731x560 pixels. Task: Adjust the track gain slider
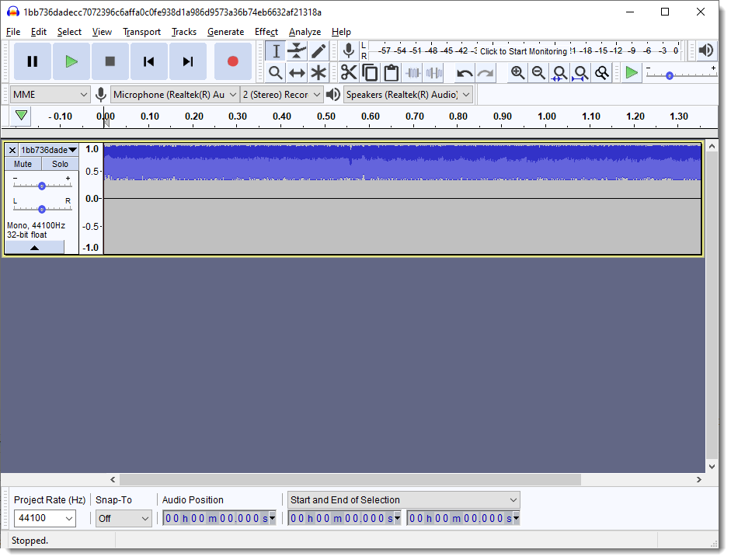click(x=42, y=185)
